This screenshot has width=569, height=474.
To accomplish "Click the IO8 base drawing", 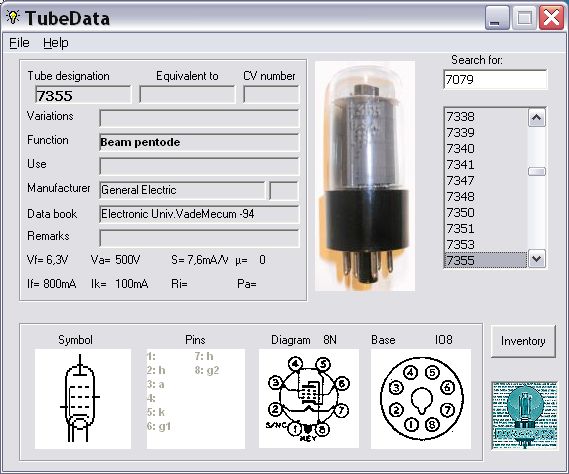I will [421, 399].
